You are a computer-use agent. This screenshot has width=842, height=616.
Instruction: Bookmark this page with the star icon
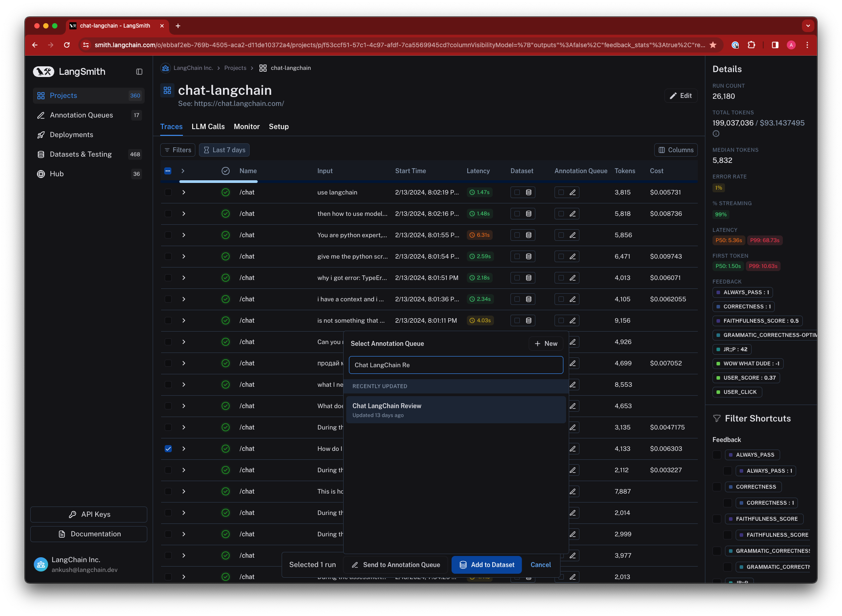coord(713,45)
